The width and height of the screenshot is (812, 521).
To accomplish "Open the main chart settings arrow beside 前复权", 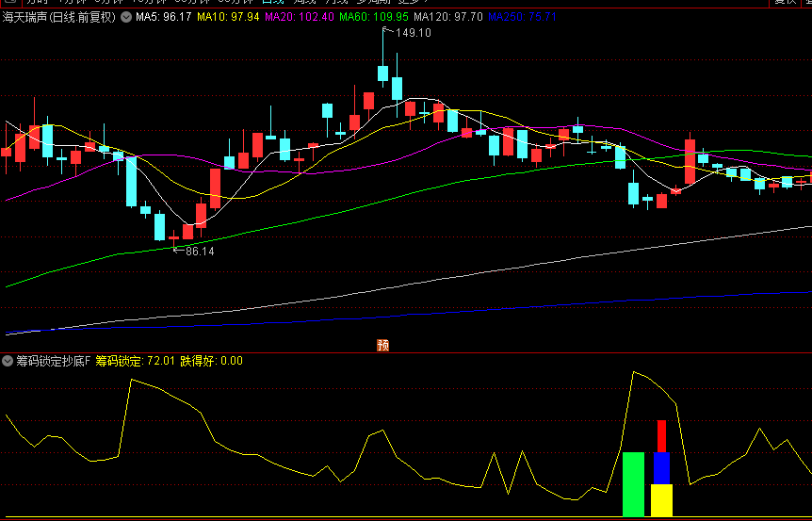I will pyautogui.click(x=126, y=17).
